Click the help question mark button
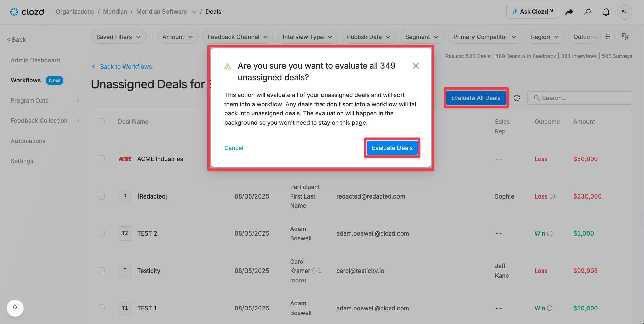Screen dimensions: 644x324 pyautogui.click(x=15, y=308)
